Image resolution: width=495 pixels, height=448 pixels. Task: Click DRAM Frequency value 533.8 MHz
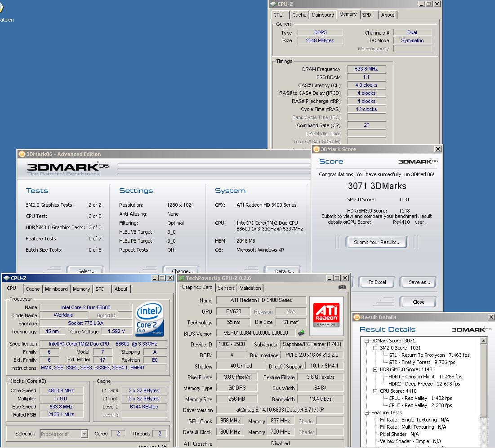pos(366,69)
